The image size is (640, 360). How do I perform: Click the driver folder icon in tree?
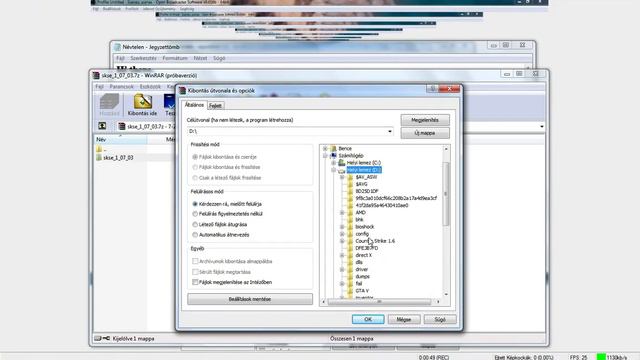[350, 269]
